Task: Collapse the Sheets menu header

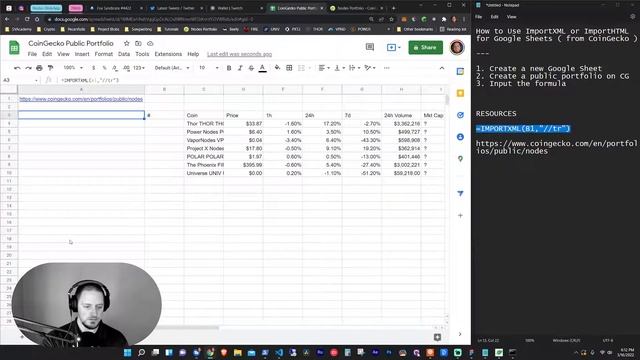Action: coord(442,68)
